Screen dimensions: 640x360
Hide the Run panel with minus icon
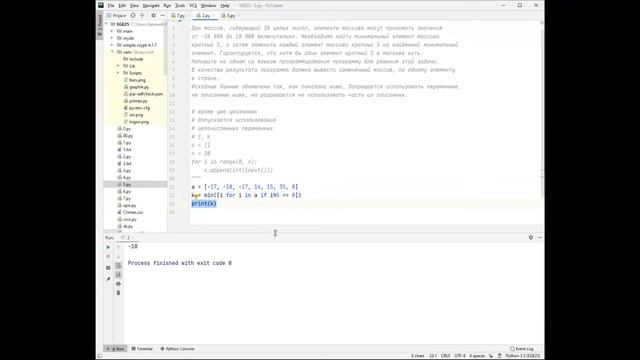[x=540, y=238]
